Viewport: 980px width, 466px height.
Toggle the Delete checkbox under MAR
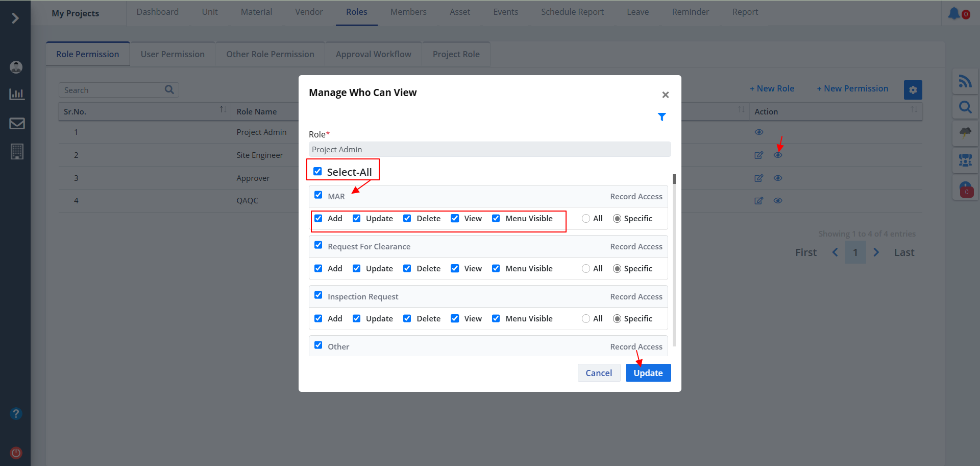[x=407, y=218]
